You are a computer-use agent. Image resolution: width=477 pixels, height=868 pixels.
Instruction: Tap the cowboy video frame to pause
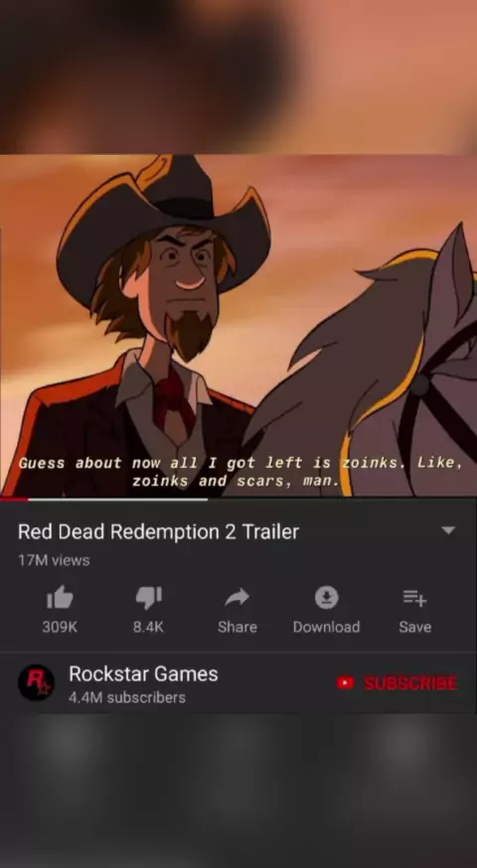[238, 326]
